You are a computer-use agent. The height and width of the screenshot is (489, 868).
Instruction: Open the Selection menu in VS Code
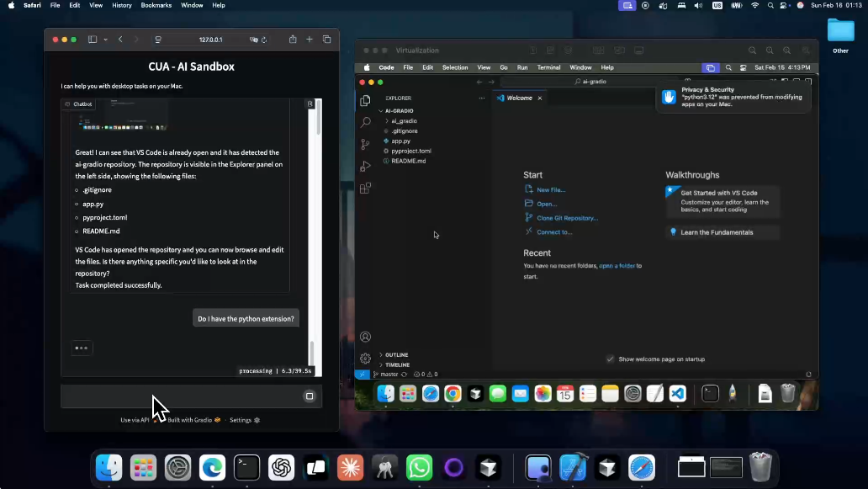[x=455, y=67]
